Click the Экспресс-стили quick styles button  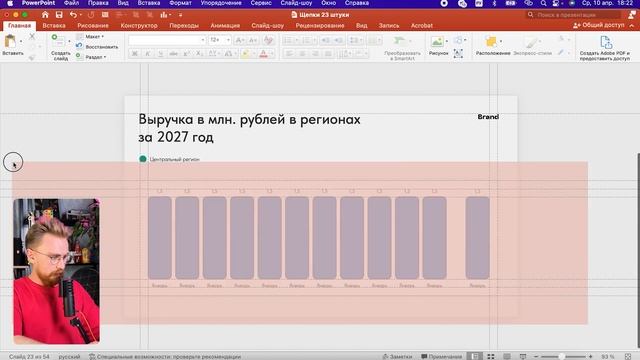click(x=532, y=45)
